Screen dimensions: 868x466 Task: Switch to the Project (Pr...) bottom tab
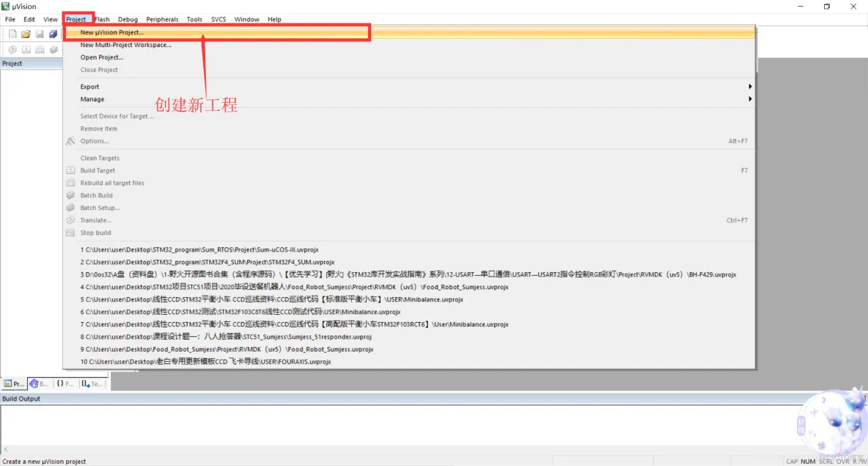pos(14,383)
